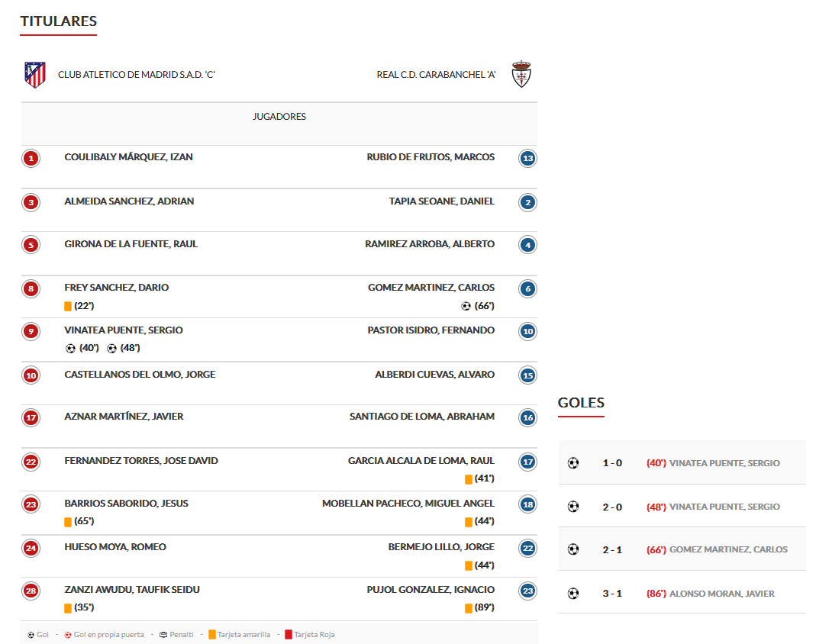Open player COULIBALY MÁRQUEZ, IZAN
Screen dimensions: 816x644
click(128, 157)
